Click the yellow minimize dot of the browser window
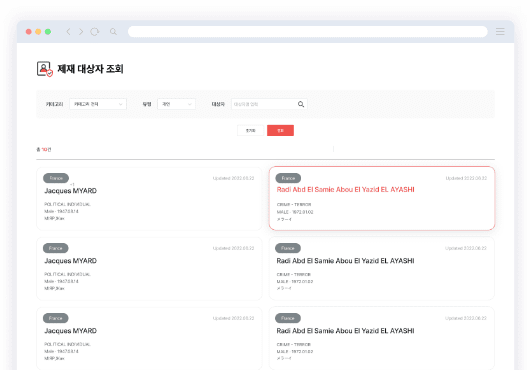Image resolution: width=530 pixels, height=370 pixels. 38,32
